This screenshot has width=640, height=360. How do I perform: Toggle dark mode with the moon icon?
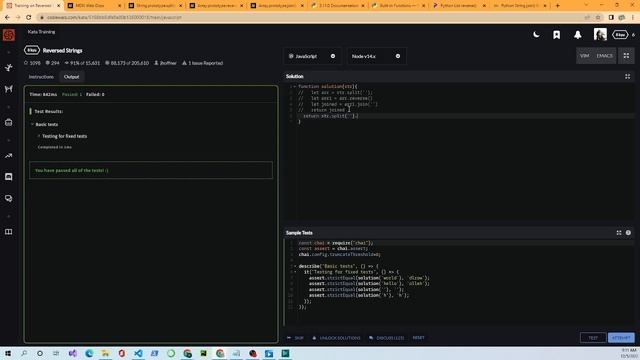[536, 35]
